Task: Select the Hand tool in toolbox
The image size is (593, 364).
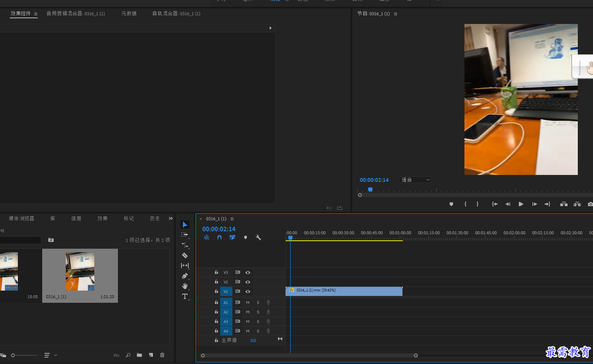Action: pyautogui.click(x=185, y=286)
